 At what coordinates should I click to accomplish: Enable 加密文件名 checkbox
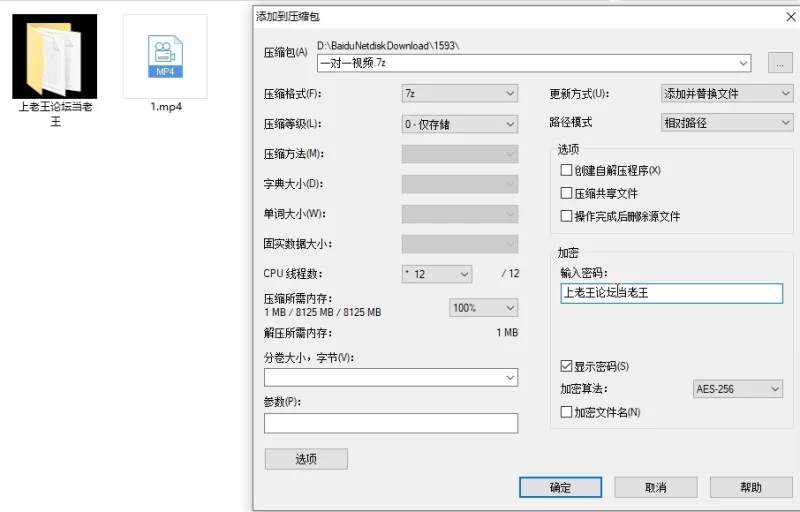tap(566, 412)
